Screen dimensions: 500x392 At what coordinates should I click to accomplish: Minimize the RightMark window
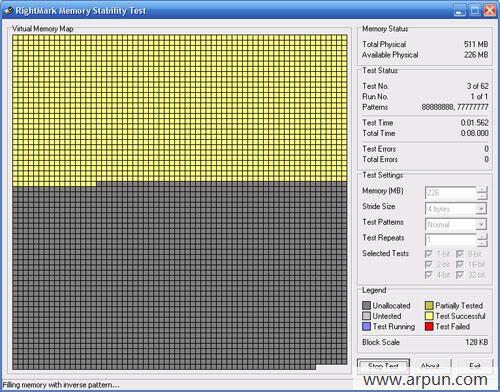pos(459,11)
